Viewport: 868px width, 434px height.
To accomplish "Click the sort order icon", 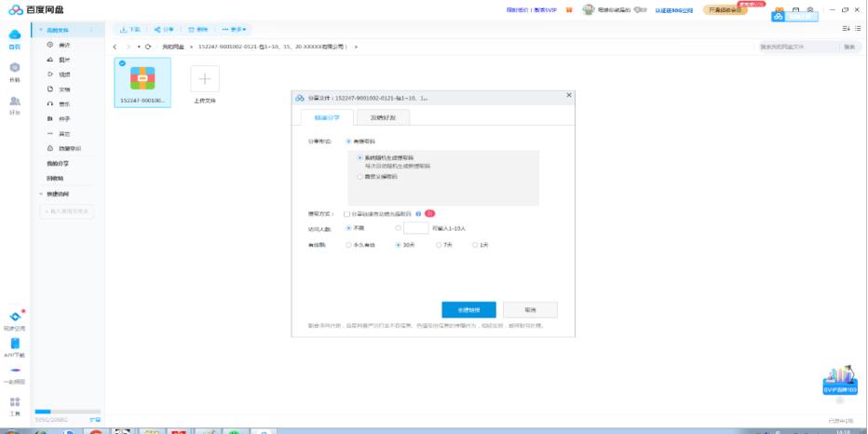I will tap(846, 28).
